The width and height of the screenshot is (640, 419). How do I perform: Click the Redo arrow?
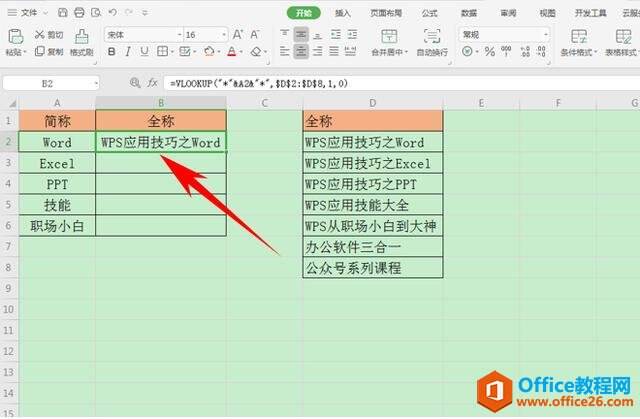pos(129,13)
